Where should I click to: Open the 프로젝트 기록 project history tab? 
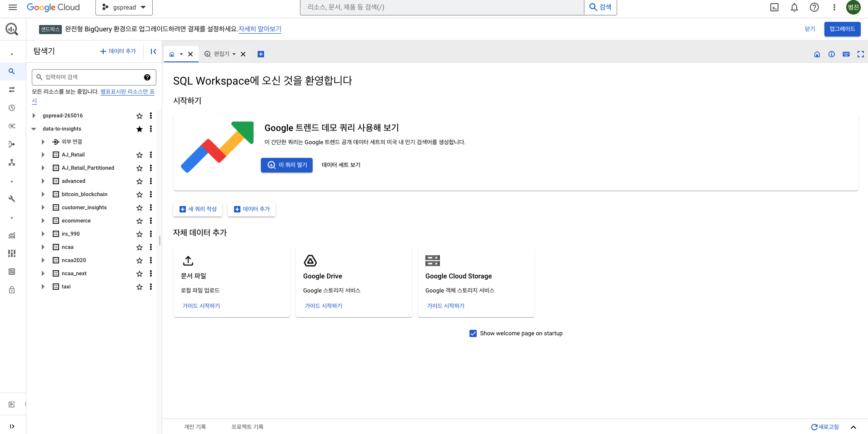[247, 427]
